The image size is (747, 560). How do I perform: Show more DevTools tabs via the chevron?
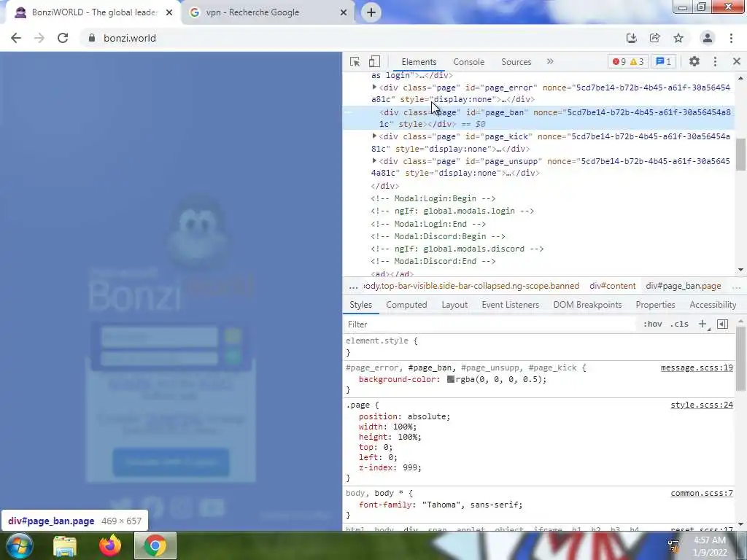[550, 61]
